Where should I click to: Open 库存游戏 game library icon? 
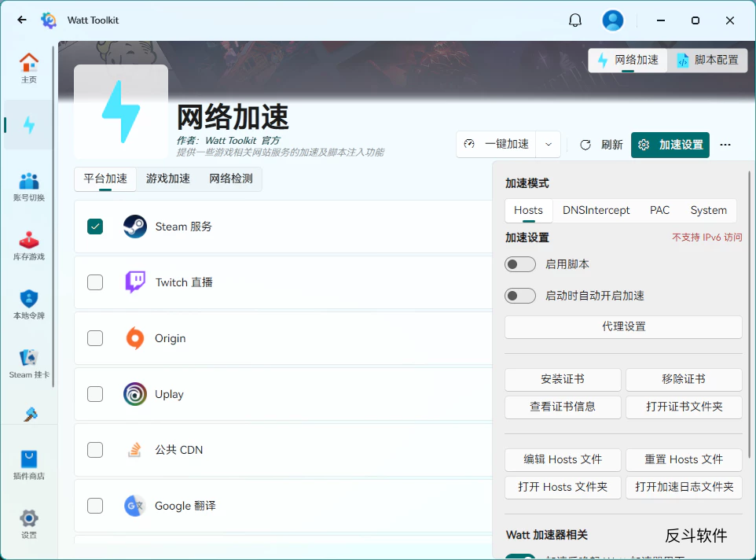click(29, 245)
